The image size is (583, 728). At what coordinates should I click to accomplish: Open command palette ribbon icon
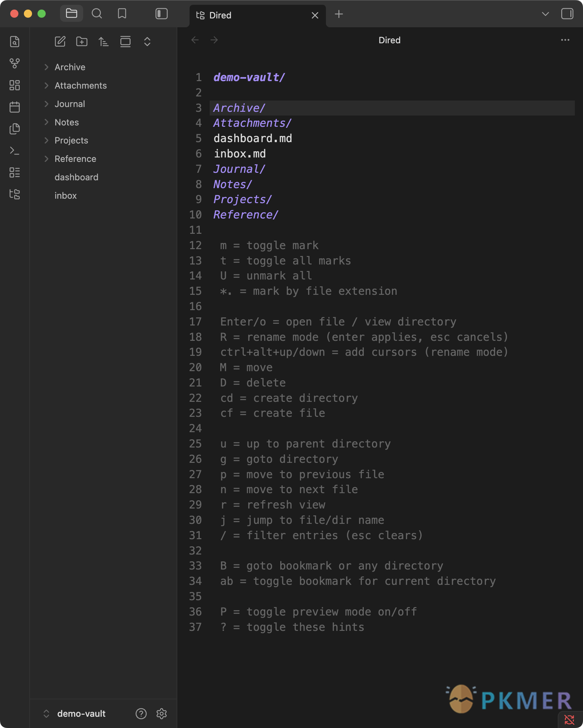15,150
